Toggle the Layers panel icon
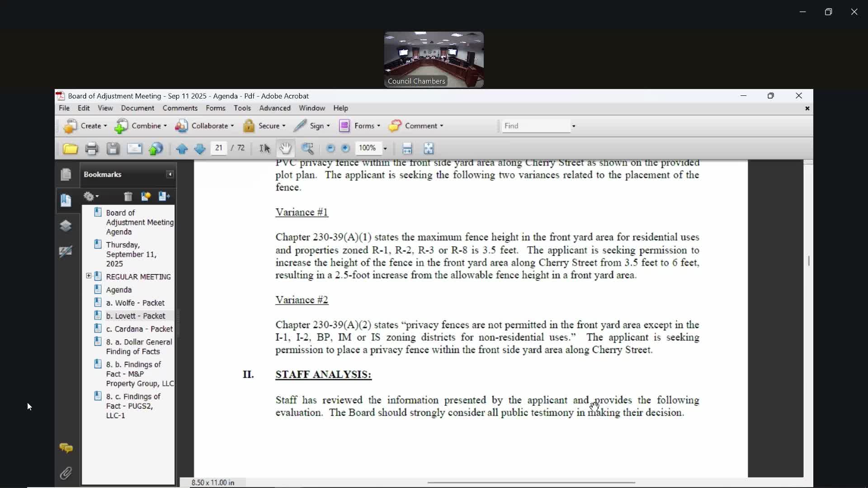 pos(66,225)
